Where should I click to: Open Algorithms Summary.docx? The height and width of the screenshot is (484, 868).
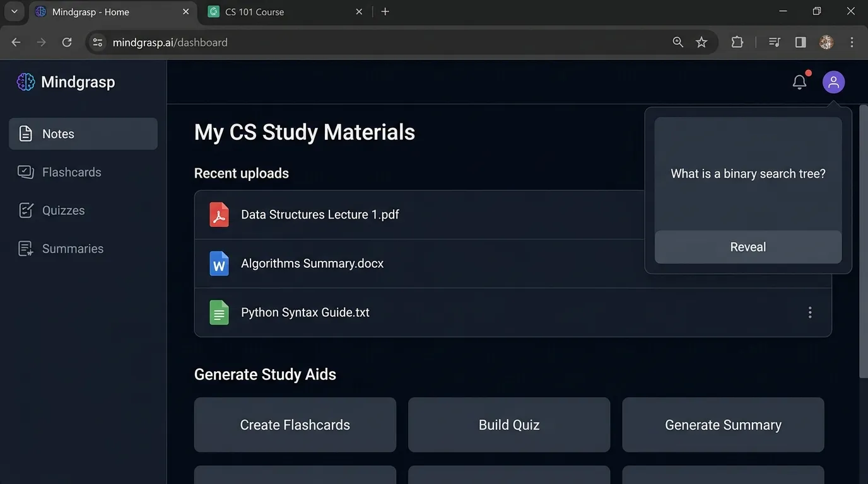coord(312,263)
